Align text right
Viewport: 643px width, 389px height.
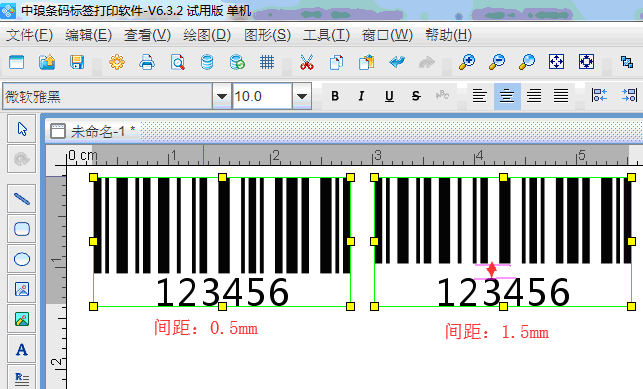(x=534, y=96)
